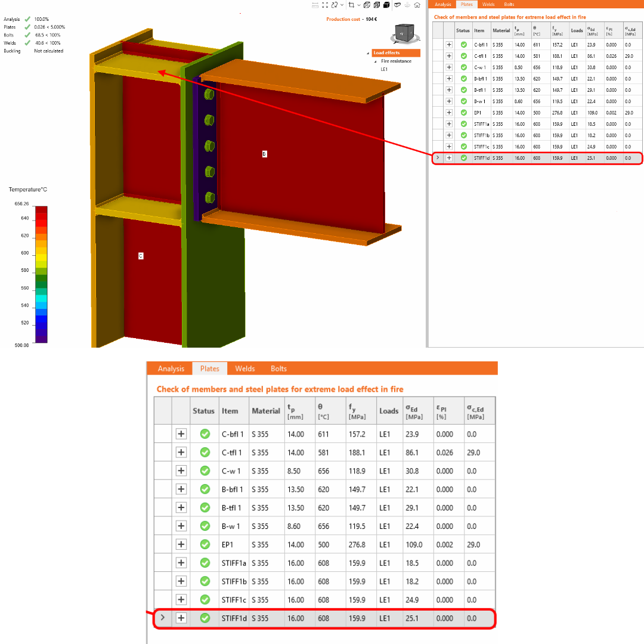Screen dimensions: 644x644
Task: Expand the C-bfl 1 row plus in large table
Action: tap(181, 434)
